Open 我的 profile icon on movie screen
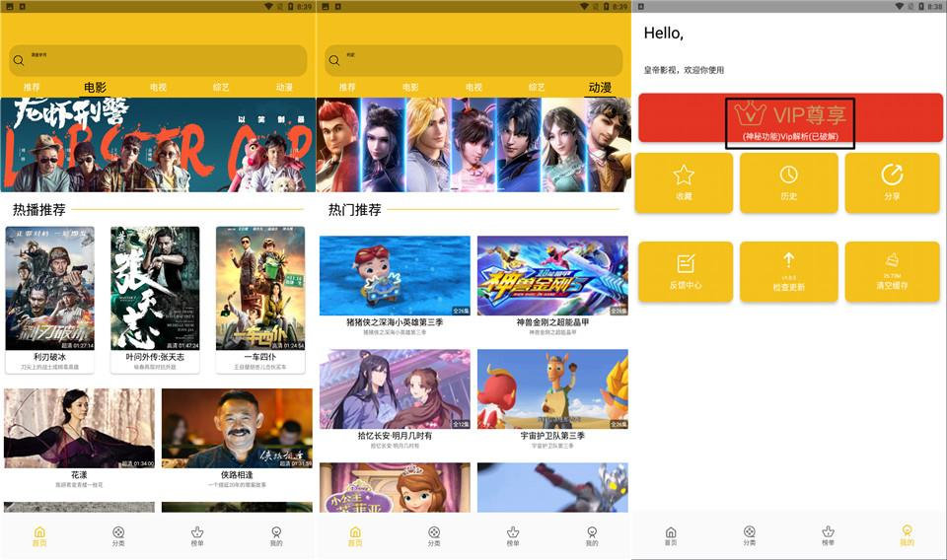The height and width of the screenshot is (560, 947). pyautogui.click(x=276, y=536)
